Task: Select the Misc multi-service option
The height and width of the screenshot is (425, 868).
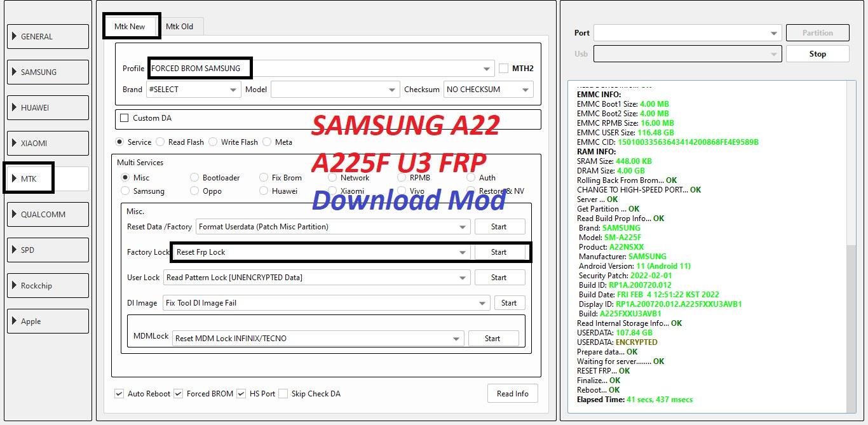Action: [x=126, y=177]
